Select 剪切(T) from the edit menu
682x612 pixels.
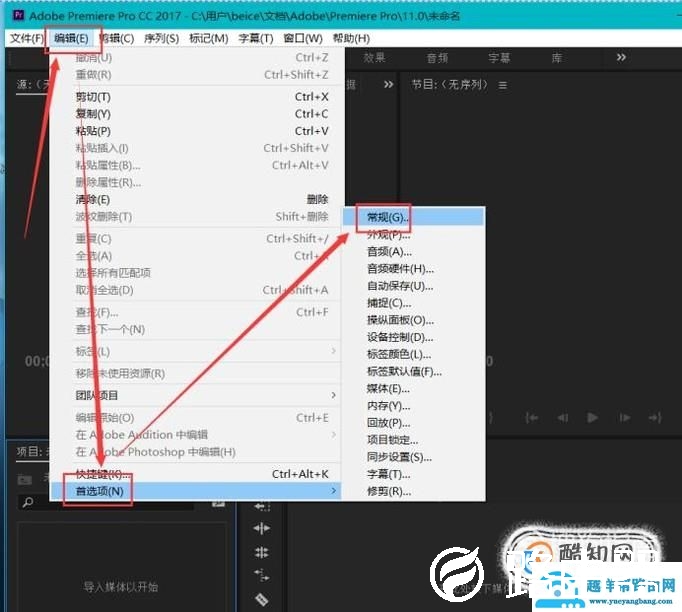[197, 97]
